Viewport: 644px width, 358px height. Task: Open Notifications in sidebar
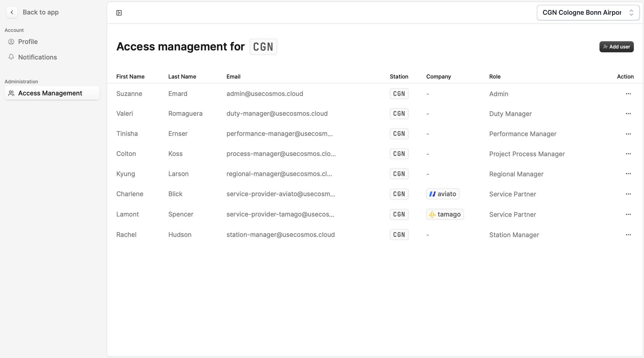pyautogui.click(x=38, y=57)
